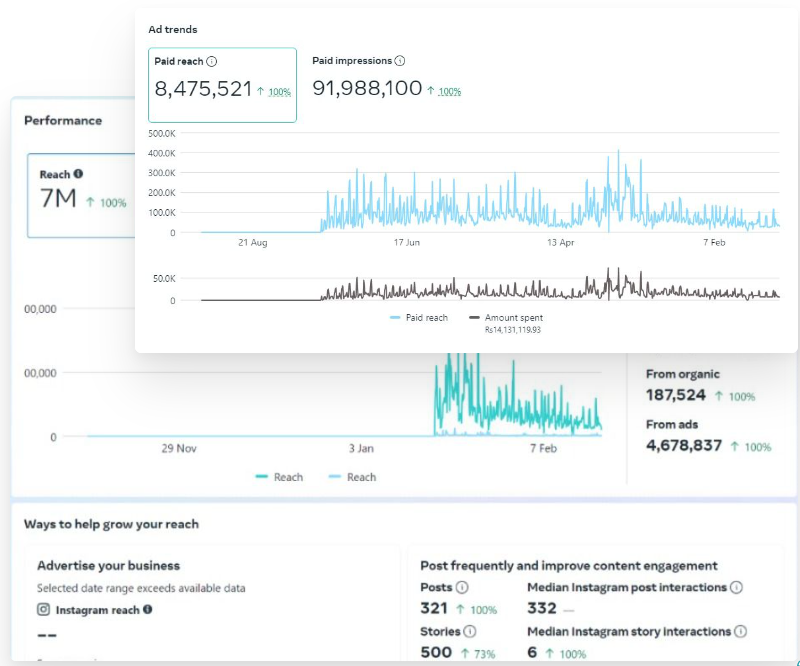Click the 3 Jan axis label
The image size is (800, 666).
(361, 449)
